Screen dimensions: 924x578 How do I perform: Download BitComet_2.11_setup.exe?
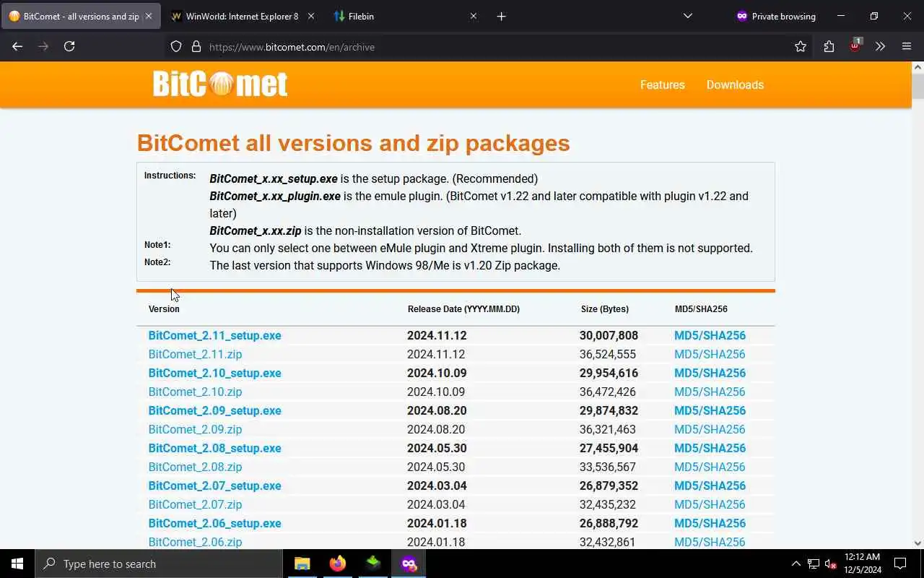[x=214, y=335]
